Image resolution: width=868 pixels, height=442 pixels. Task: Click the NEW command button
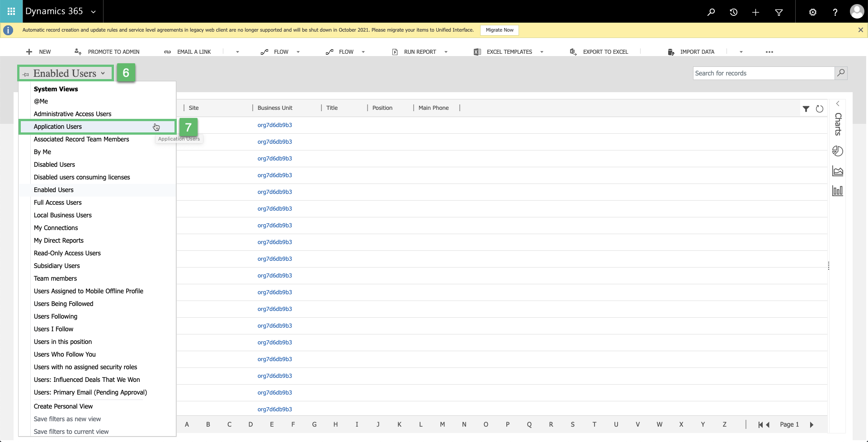pos(38,52)
